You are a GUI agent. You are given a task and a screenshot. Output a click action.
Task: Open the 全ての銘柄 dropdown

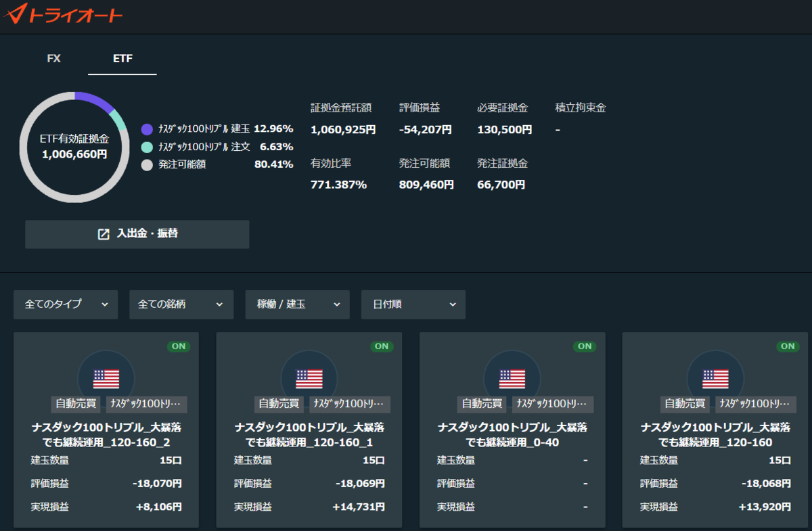181,304
